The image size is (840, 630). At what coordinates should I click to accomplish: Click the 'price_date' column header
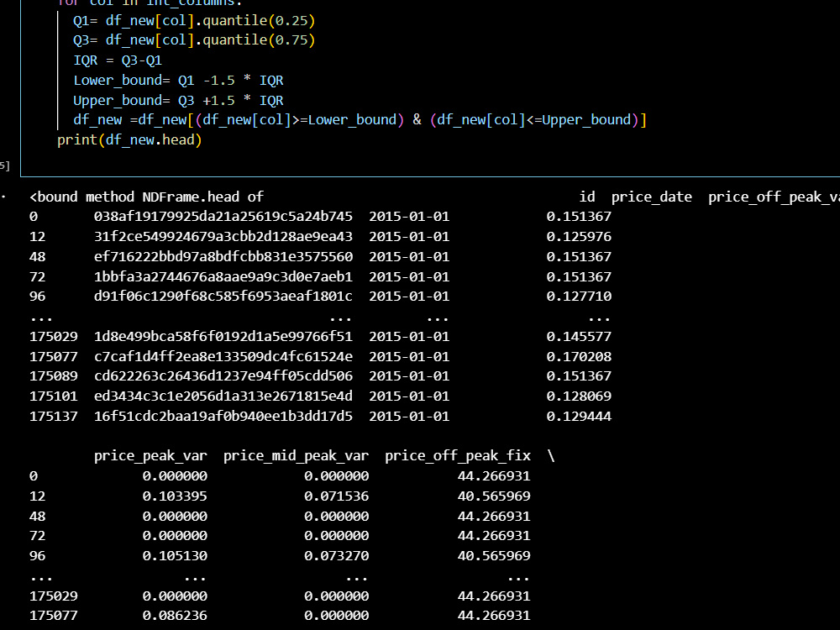[x=652, y=197]
